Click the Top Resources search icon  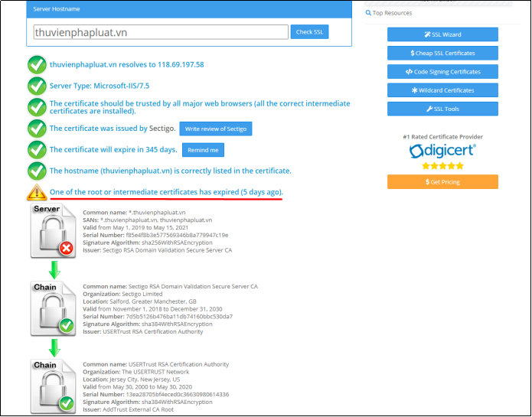pyautogui.click(x=368, y=13)
